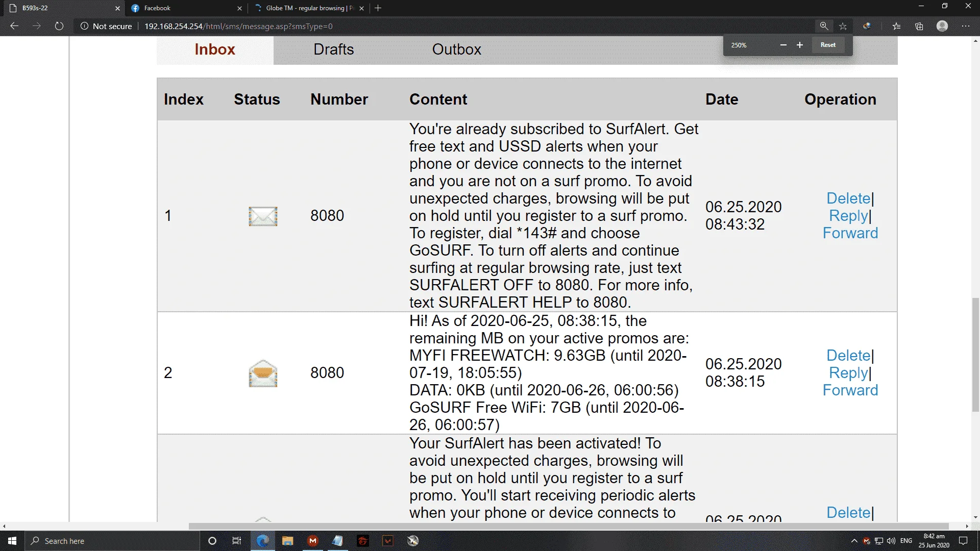Click the Operation column header

pos(840,99)
